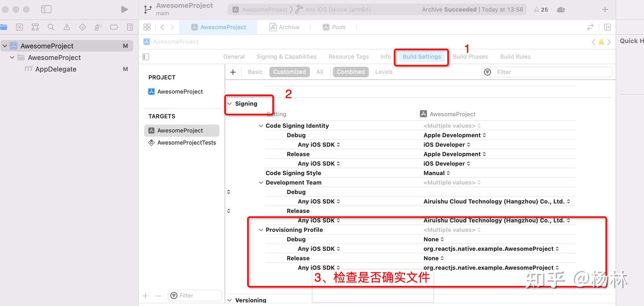Jump to next issue arrow
The image size is (644, 306).
tap(609, 42)
